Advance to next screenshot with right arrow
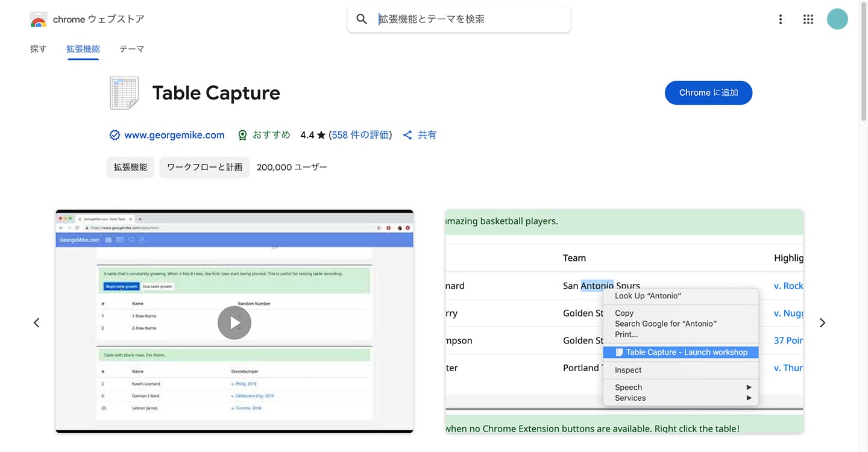 click(822, 323)
